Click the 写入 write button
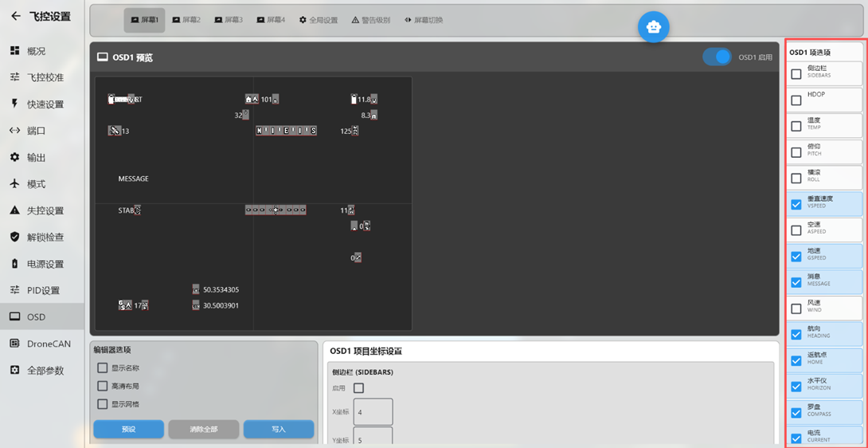Image resolution: width=868 pixels, height=448 pixels. [x=278, y=429]
